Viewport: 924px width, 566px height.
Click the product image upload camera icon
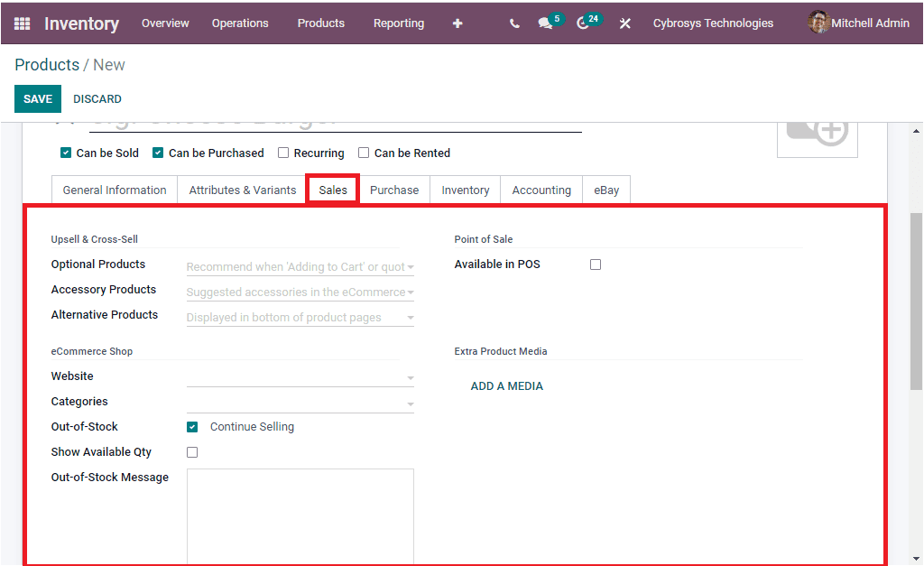(817, 132)
